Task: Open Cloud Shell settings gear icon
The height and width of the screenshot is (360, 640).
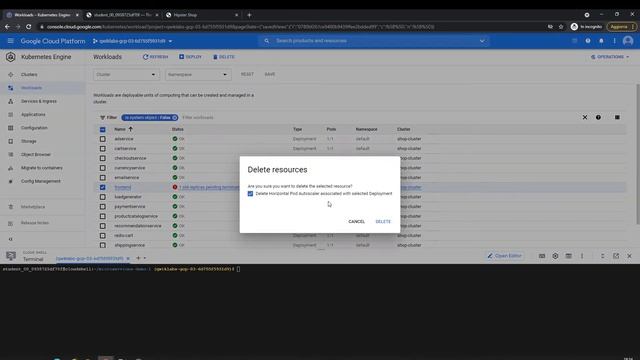Action: point(555,256)
